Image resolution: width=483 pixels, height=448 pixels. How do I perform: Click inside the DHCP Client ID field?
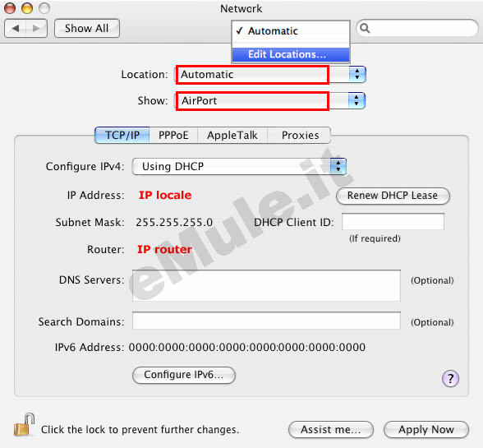(393, 221)
